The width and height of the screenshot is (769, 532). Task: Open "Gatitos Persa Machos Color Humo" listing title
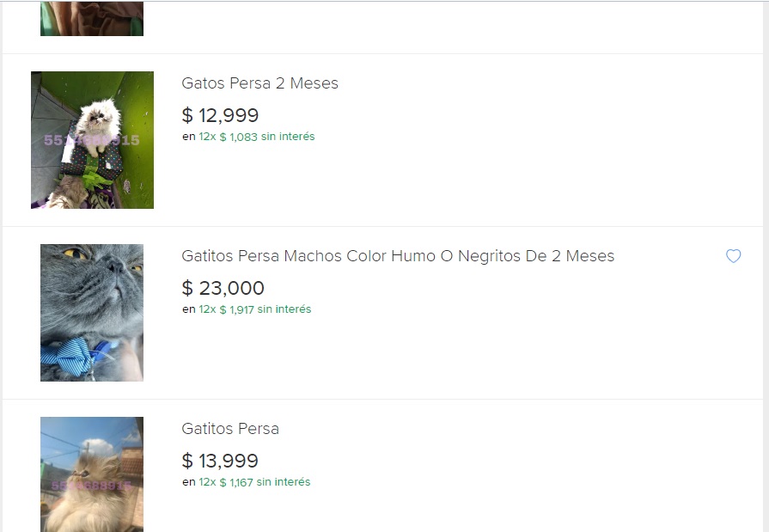[x=398, y=256]
